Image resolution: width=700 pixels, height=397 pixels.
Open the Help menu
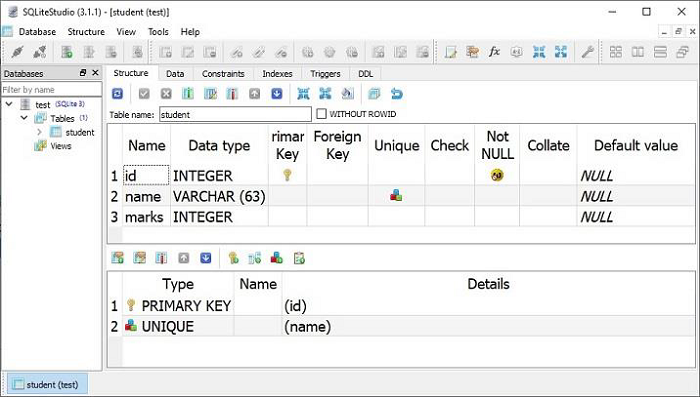pyautogui.click(x=190, y=32)
